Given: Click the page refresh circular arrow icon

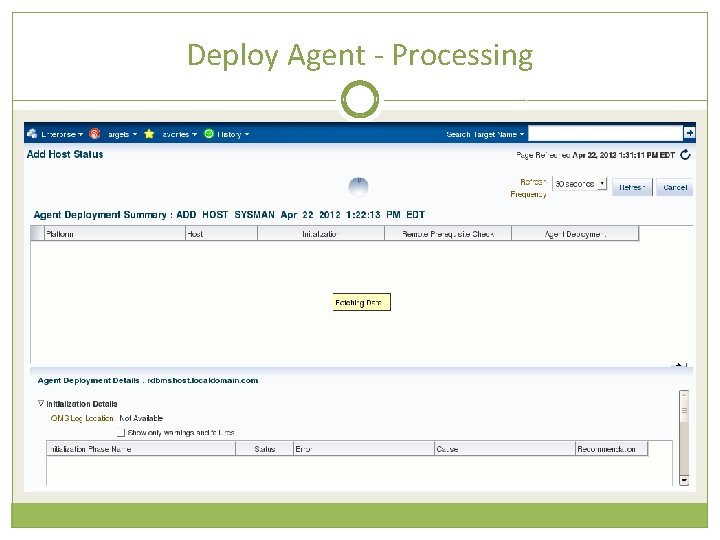Looking at the screenshot, I should pyautogui.click(x=685, y=155).
